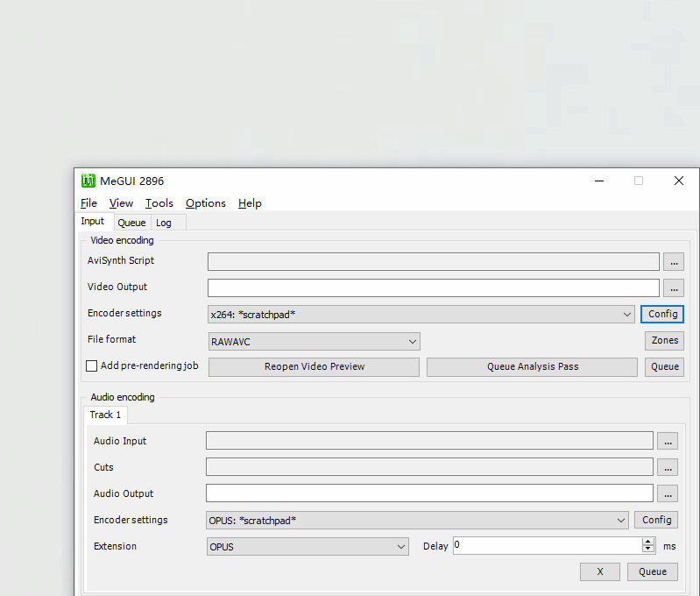Open the Tools menu
This screenshot has width=700, height=596.
(159, 203)
